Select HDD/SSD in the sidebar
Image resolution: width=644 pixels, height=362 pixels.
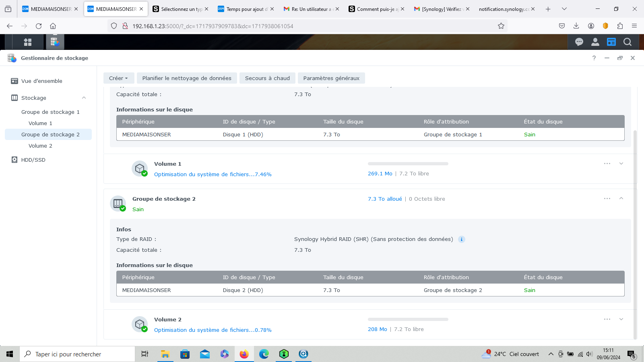(x=33, y=160)
